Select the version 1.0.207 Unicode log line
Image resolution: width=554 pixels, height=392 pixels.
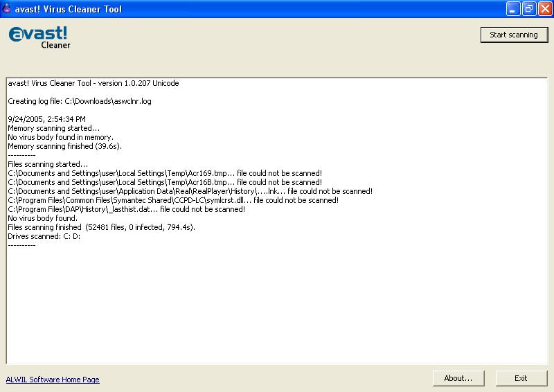click(x=93, y=83)
